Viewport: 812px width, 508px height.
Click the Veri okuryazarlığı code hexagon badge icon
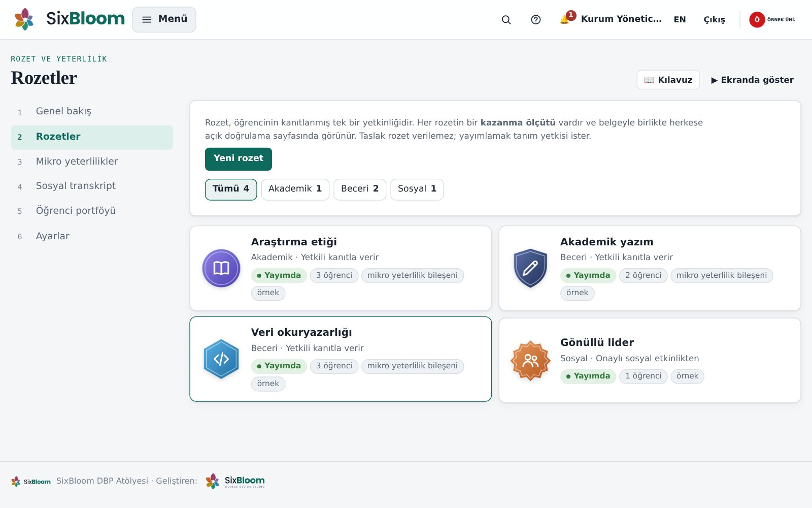221,359
